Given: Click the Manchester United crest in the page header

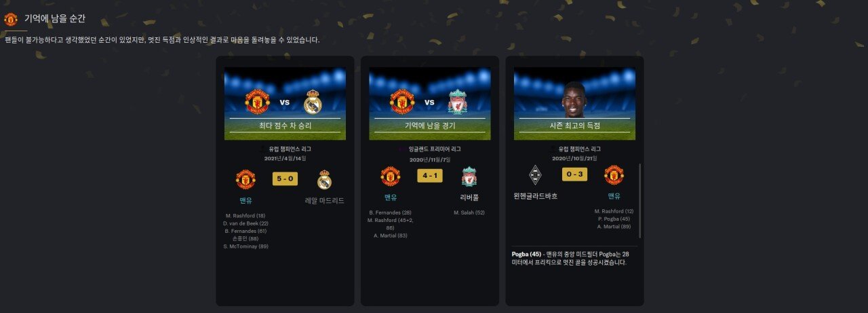Looking at the screenshot, I should point(11,19).
